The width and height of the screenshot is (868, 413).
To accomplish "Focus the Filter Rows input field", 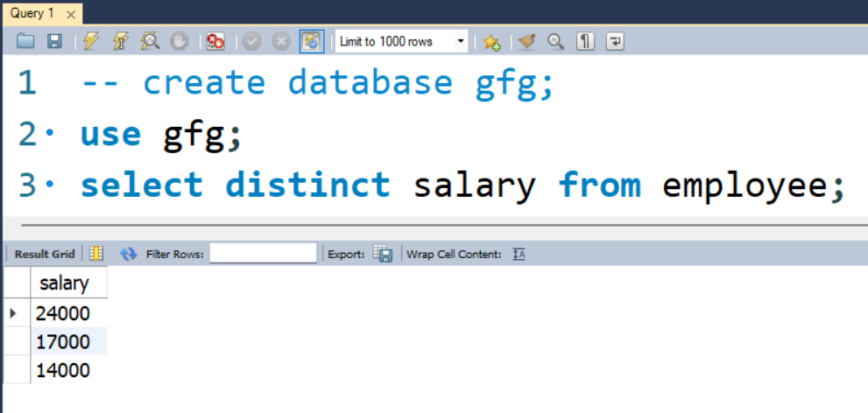I will click(x=263, y=253).
